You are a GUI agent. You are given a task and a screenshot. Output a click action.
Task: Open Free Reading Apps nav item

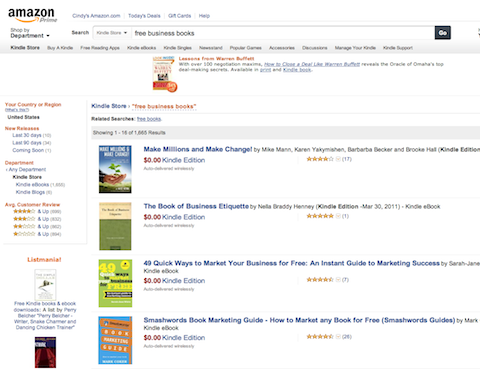[100, 48]
